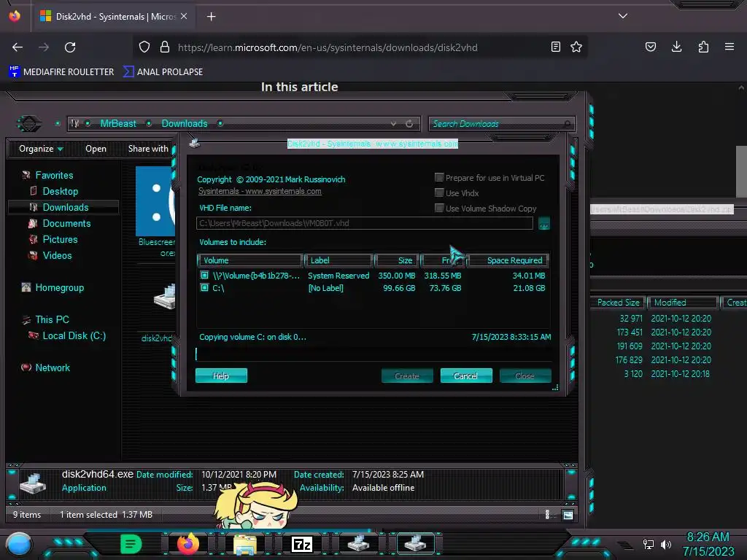Select This PC in navigation pane
This screenshot has height=560, width=747.
(52, 319)
